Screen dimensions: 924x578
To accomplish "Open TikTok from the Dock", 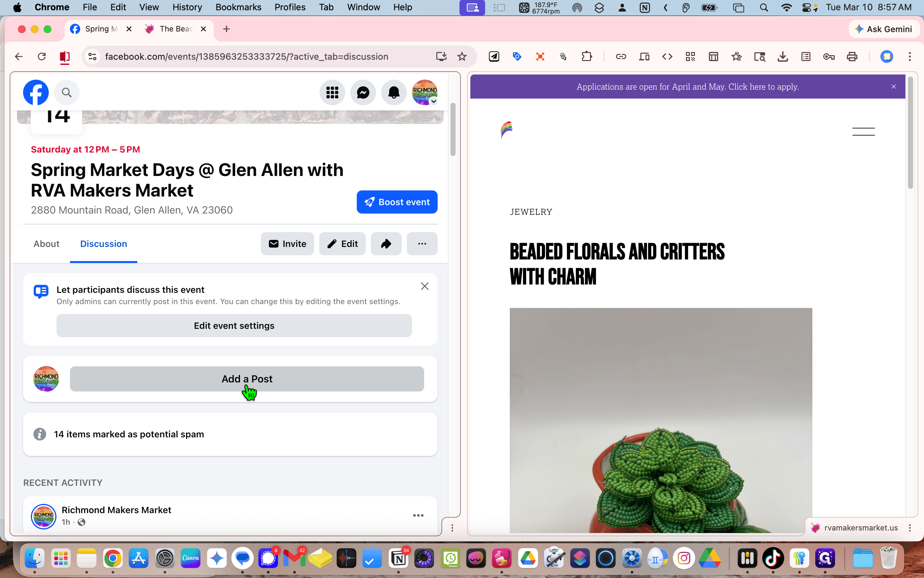I will point(773,558).
